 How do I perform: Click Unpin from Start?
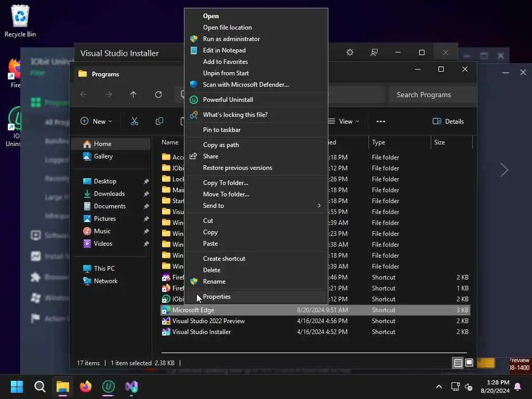(x=225, y=73)
